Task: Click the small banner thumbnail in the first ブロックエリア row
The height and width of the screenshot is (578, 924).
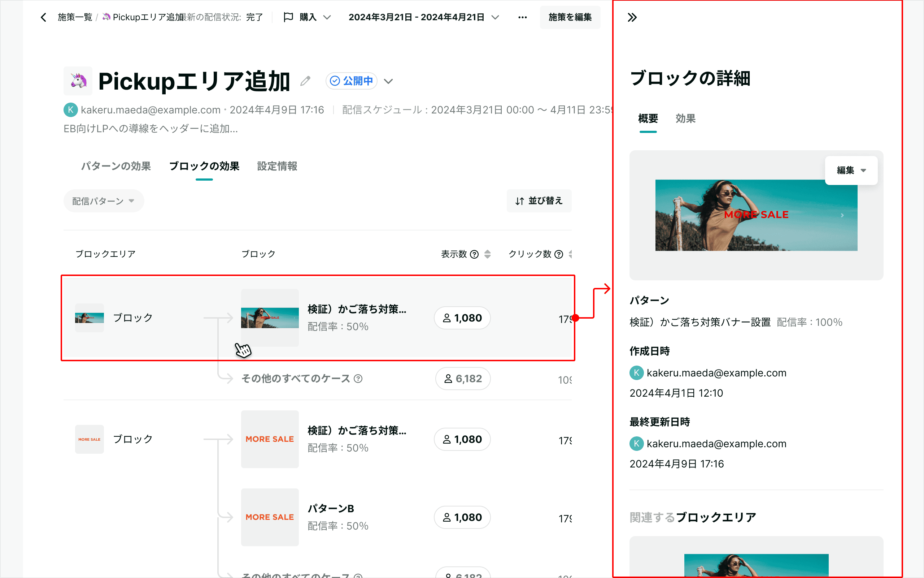Action: 90,318
